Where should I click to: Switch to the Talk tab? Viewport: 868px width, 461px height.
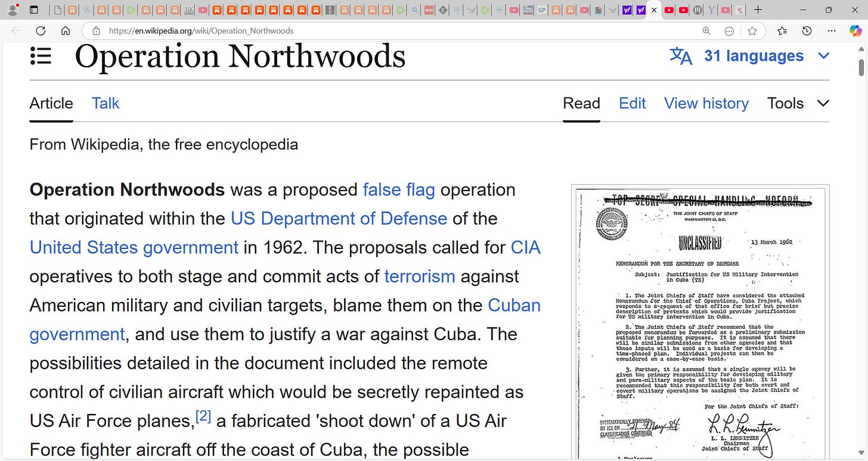click(x=106, y=103)
